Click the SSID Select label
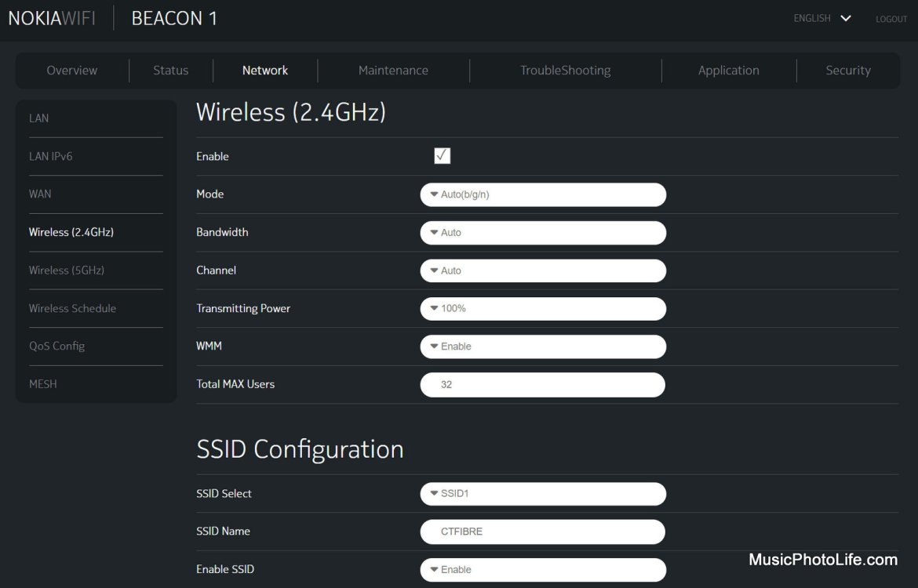Viewport: 918px width, 588px height. pos(224,493)
